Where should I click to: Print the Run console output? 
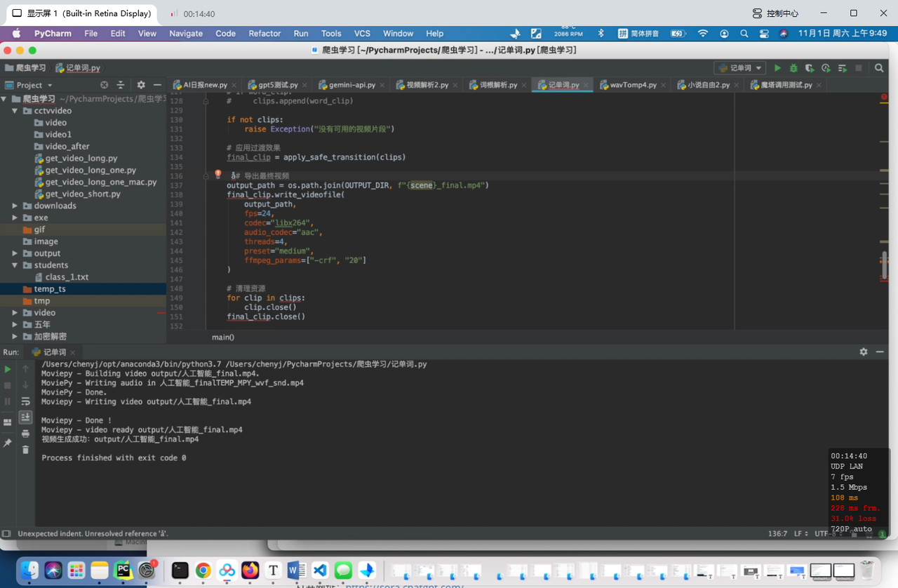pos(25,434)
